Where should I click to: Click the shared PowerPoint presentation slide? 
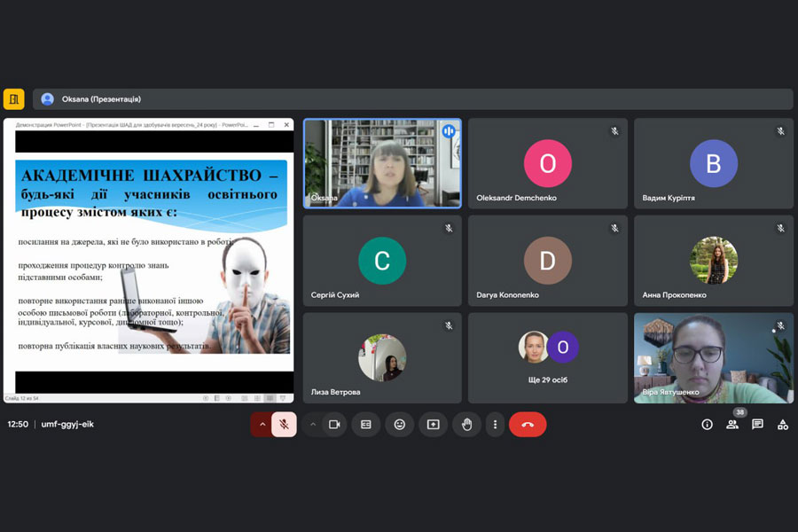(x=149, y=261)
